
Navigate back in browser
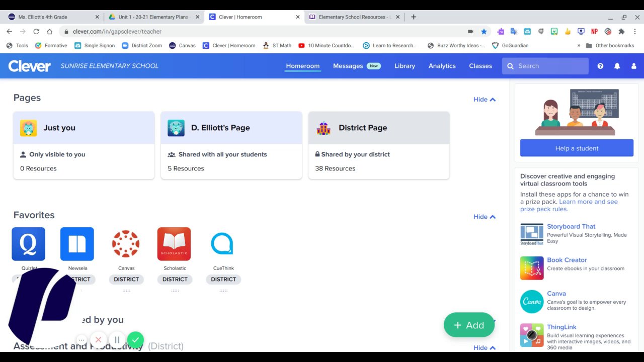pos(9,31)
